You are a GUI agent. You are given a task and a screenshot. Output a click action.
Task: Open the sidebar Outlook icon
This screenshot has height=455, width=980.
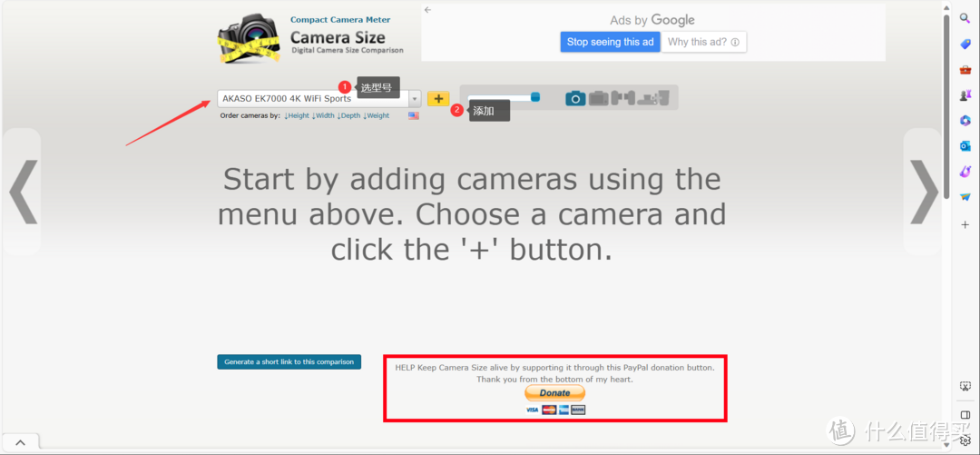[965, 146]
